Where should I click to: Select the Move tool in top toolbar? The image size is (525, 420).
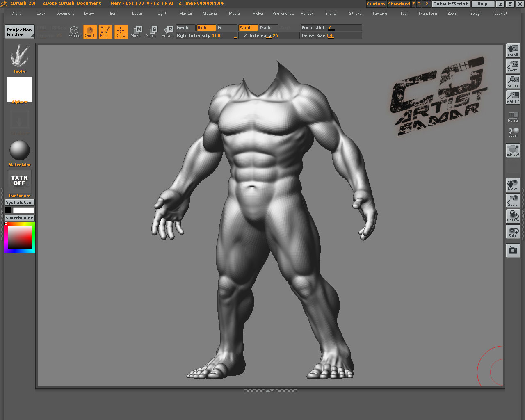tap(136, 32)
